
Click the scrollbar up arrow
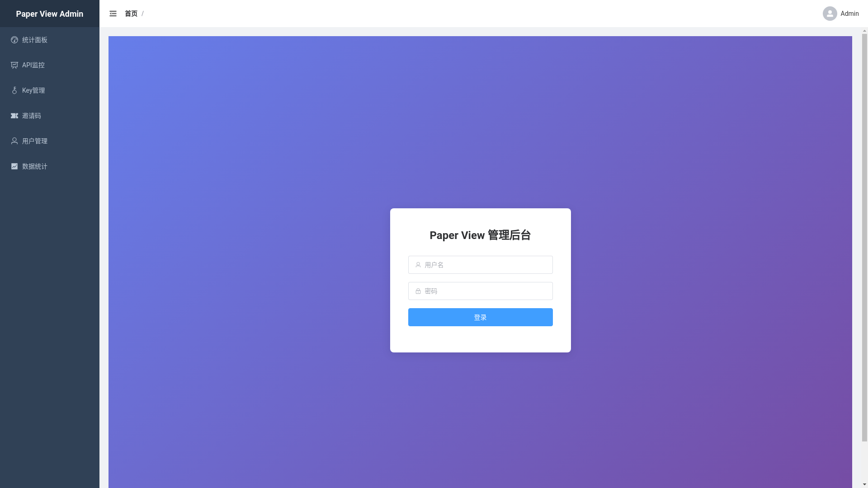point(864,31)
